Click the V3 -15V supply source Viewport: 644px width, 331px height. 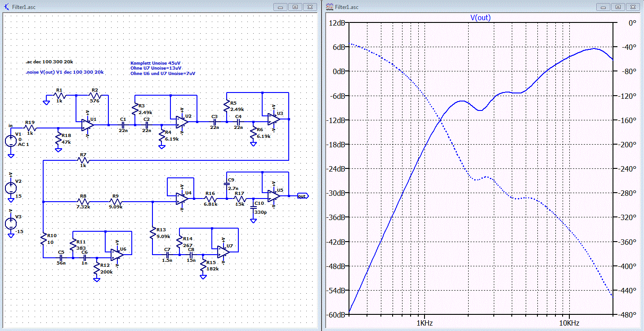pyautogui.click(x=11, y=223)
